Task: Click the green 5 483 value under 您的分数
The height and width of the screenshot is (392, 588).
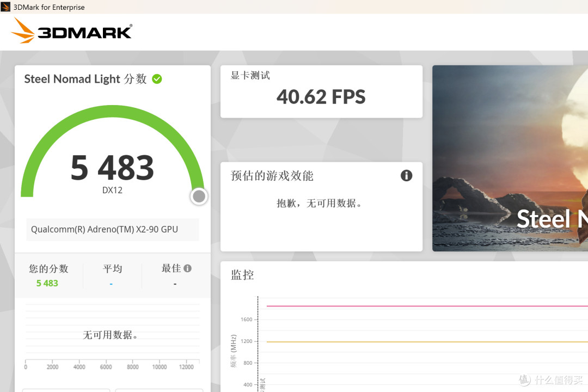Action: tap(47, 283)
